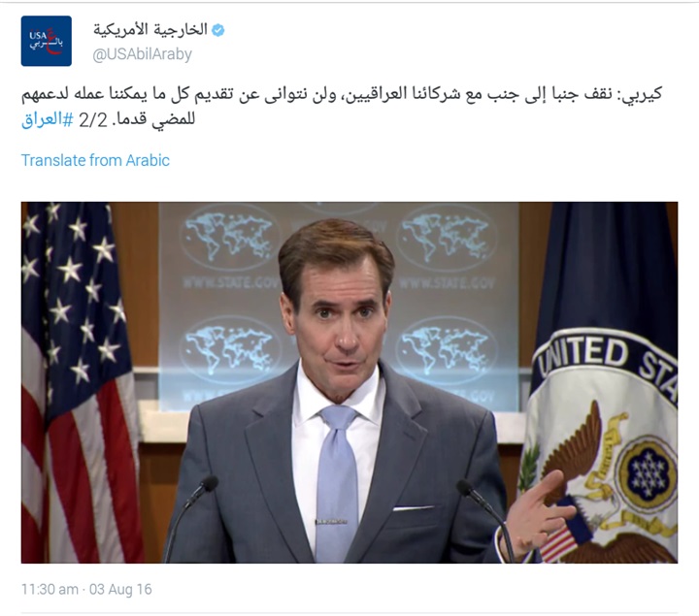Click the right podium microphone
The height and width of the screenshot is (616, 699).
click(486, 519)
